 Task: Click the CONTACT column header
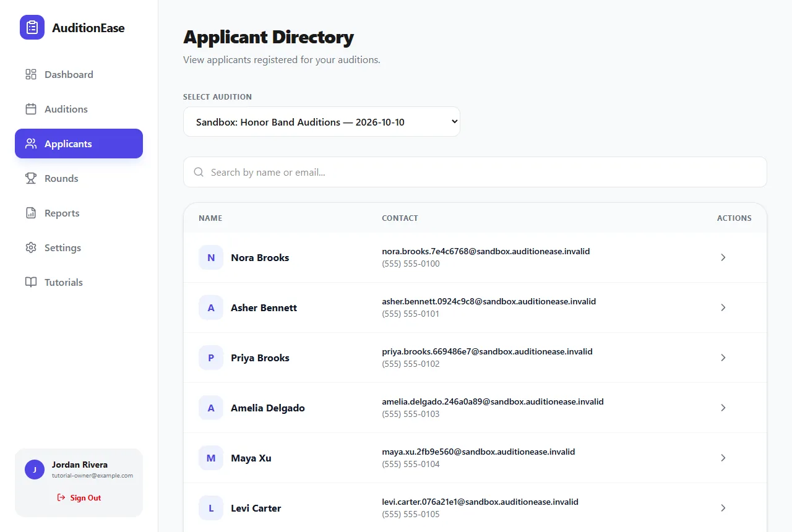pyautogui.click(x=400, y=218)
